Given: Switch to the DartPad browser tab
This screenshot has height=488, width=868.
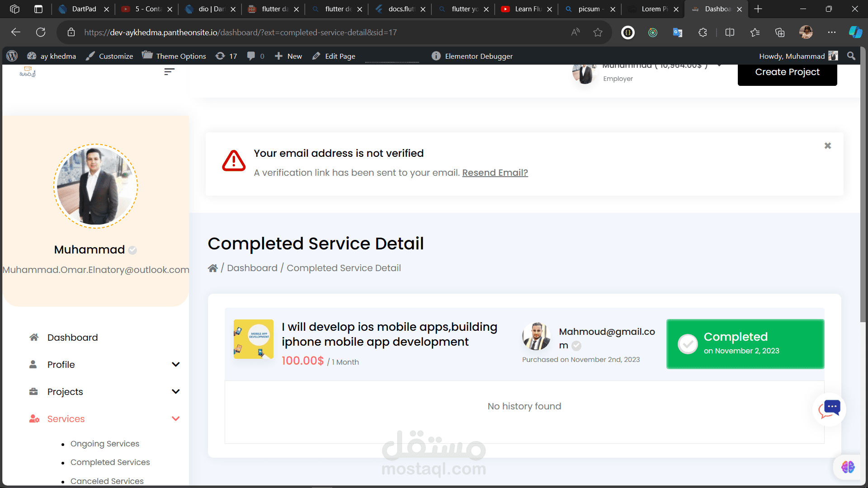Looking at the screenshot, I should tap(84, 9).
